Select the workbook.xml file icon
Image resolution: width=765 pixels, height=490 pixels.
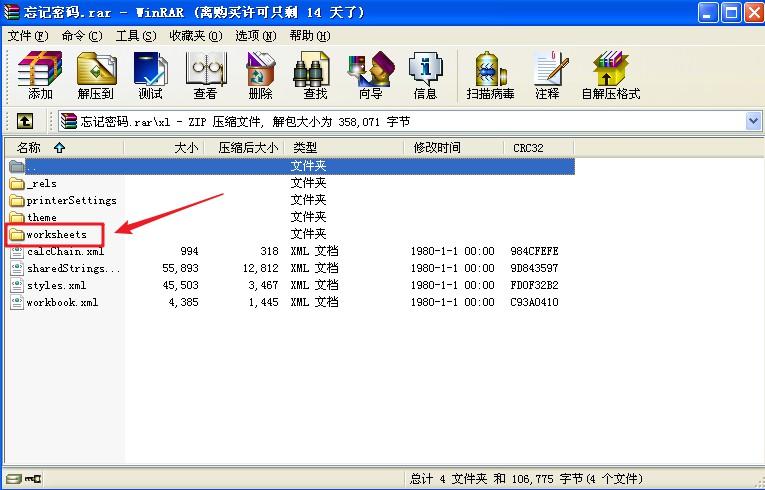click(x=17, y=303)
